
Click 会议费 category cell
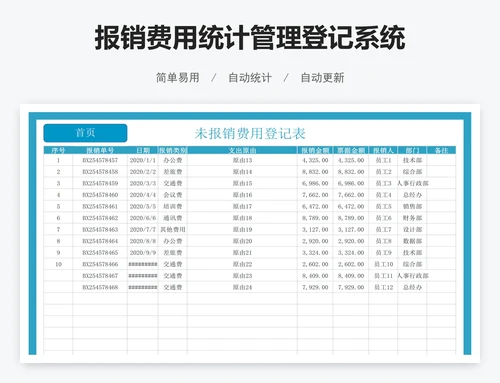point(173,195)
